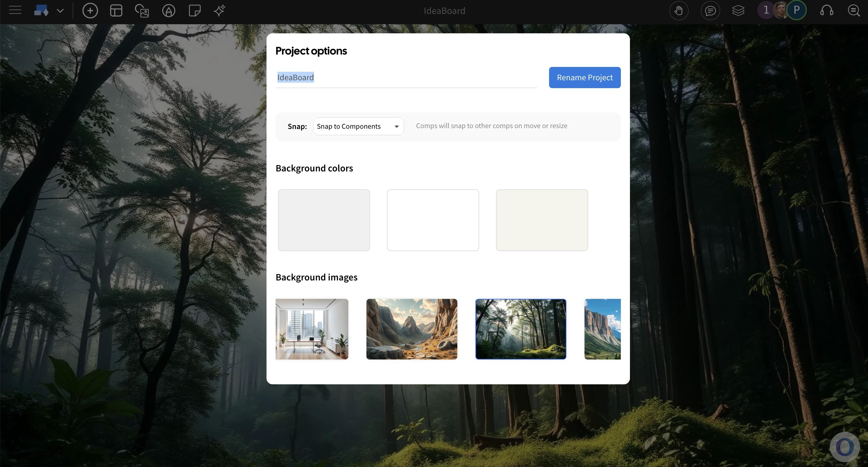Open the comments chat icon
Screen dimensions: 868x467
point(710,11)
